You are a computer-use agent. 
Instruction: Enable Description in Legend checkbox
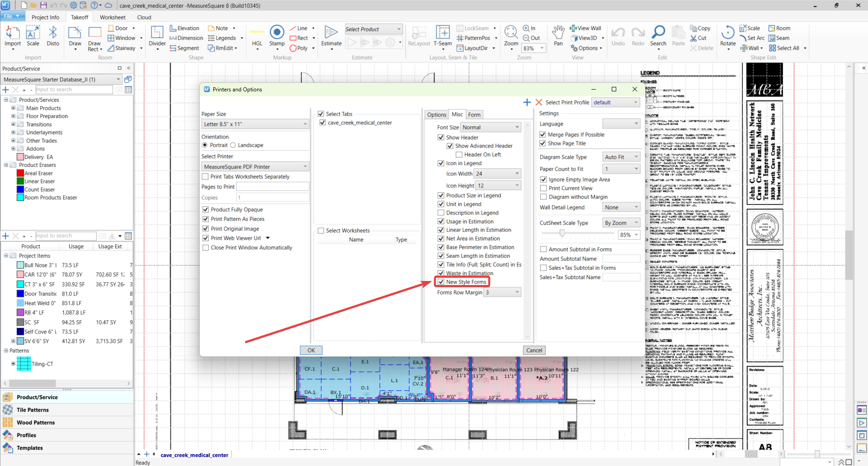tap(441, 213)
